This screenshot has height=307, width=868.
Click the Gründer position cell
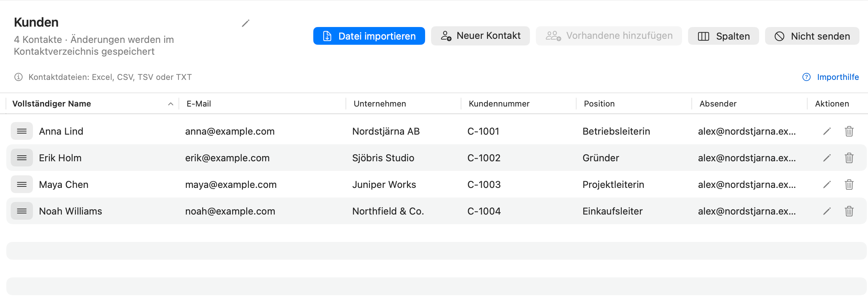coord(601,158)
